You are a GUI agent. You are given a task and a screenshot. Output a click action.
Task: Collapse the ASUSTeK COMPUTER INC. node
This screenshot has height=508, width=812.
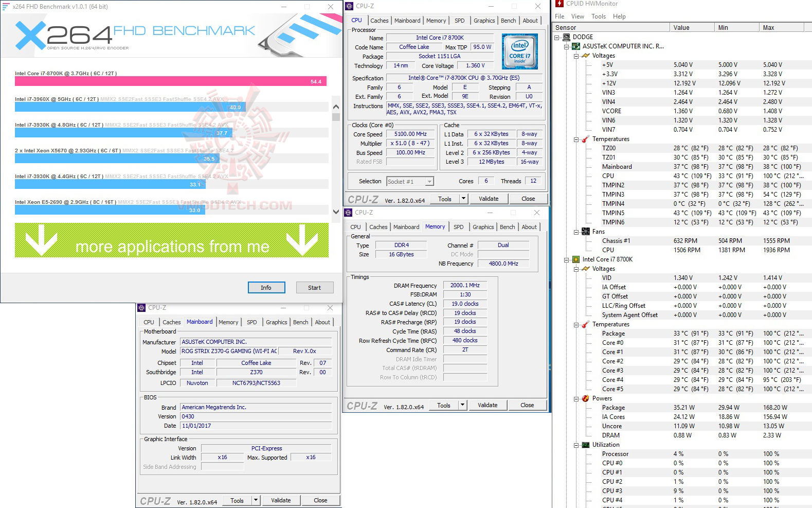pyautogui.click(x=567, y=46)
